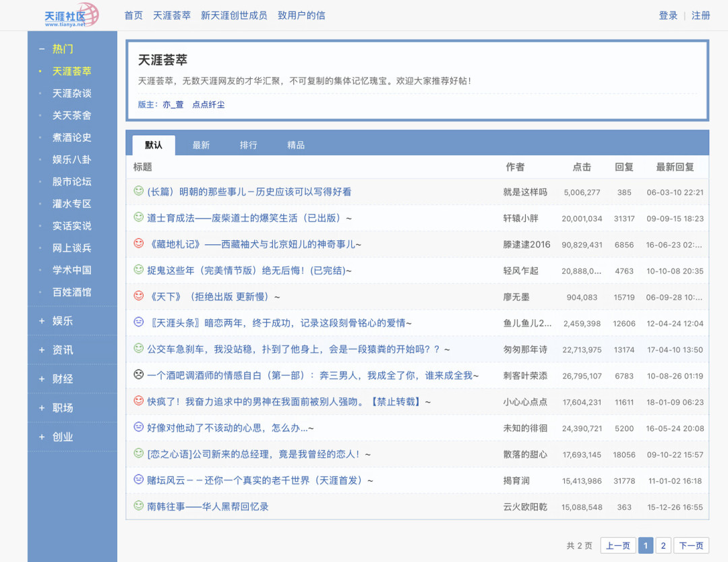Click blue face icon beside 赌坛风云 thread

[138, 479]
